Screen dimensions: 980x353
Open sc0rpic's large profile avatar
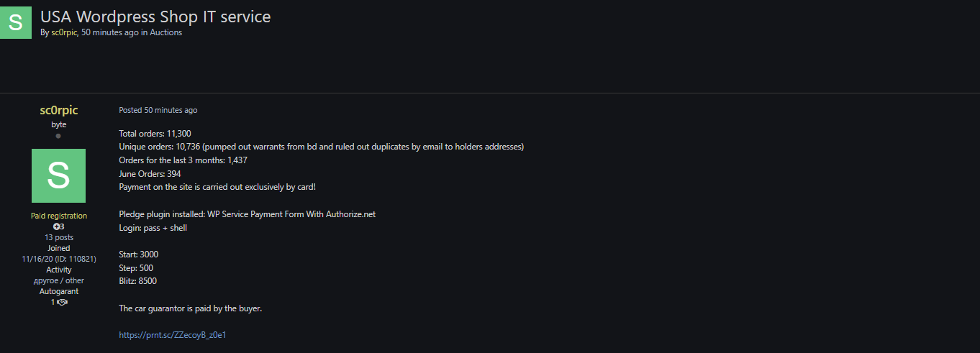pos(58,175)
